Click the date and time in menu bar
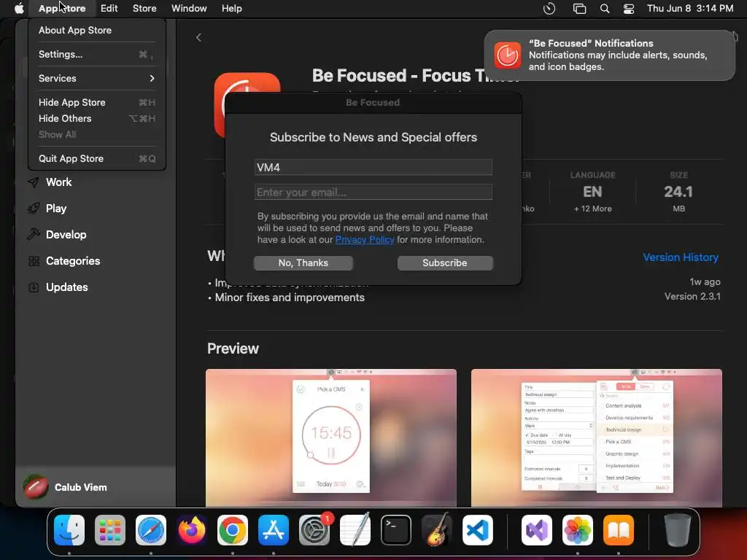Screen dimensions: 747x560 [x=690, y=8]
